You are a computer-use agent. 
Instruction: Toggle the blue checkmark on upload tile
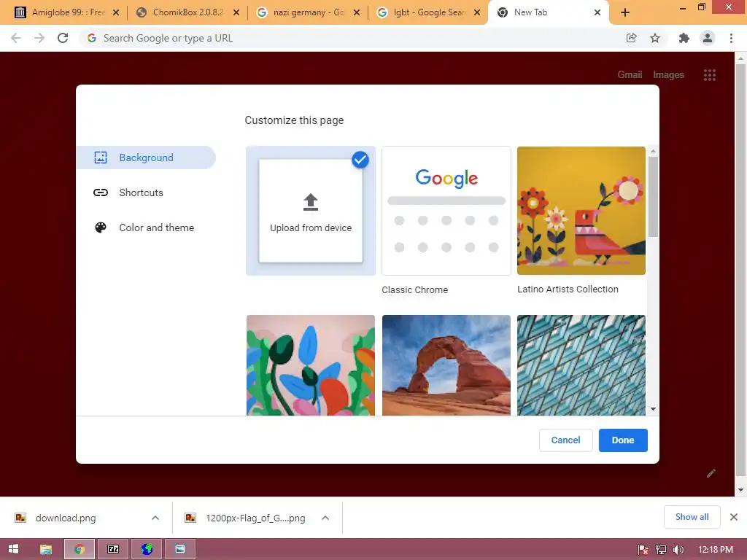360,160
